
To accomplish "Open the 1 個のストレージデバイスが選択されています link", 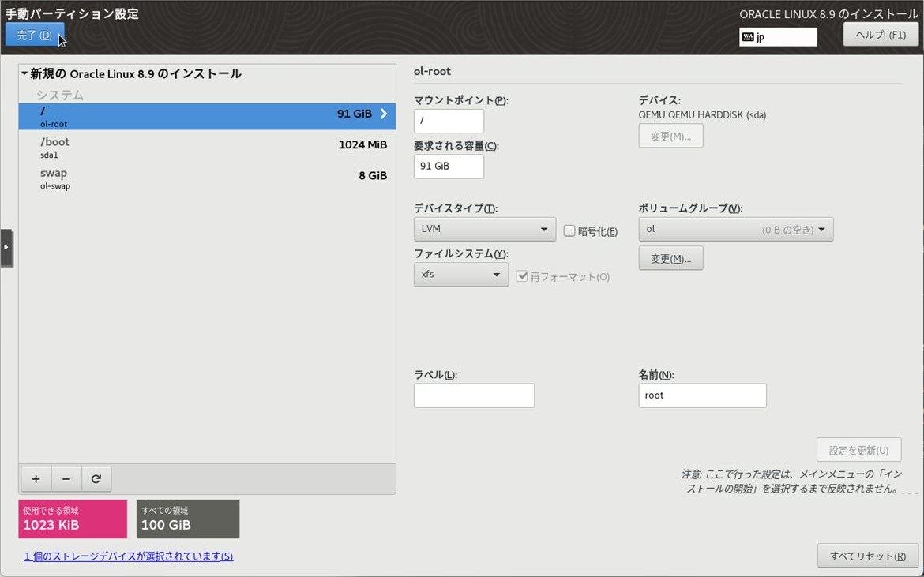I will [x=129, y=556].
